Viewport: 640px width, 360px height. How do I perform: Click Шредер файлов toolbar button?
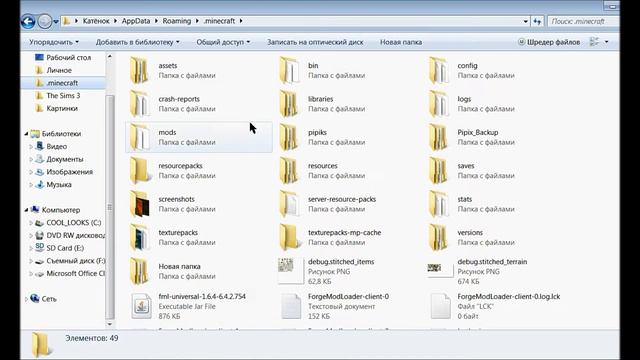[x=549, y=42]
